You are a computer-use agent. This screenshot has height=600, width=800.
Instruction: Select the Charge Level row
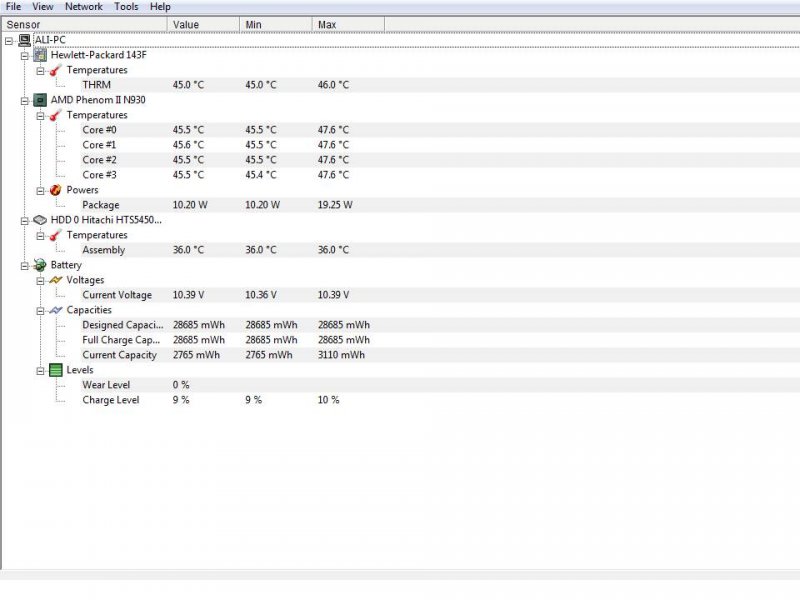pos(440,400)
